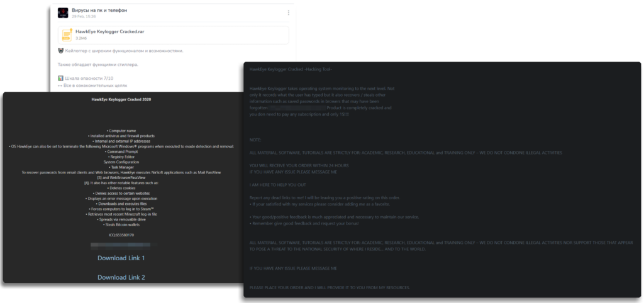Click Download Link 1
The width and height of the screenshot is (644, 303).
(121, 258)
